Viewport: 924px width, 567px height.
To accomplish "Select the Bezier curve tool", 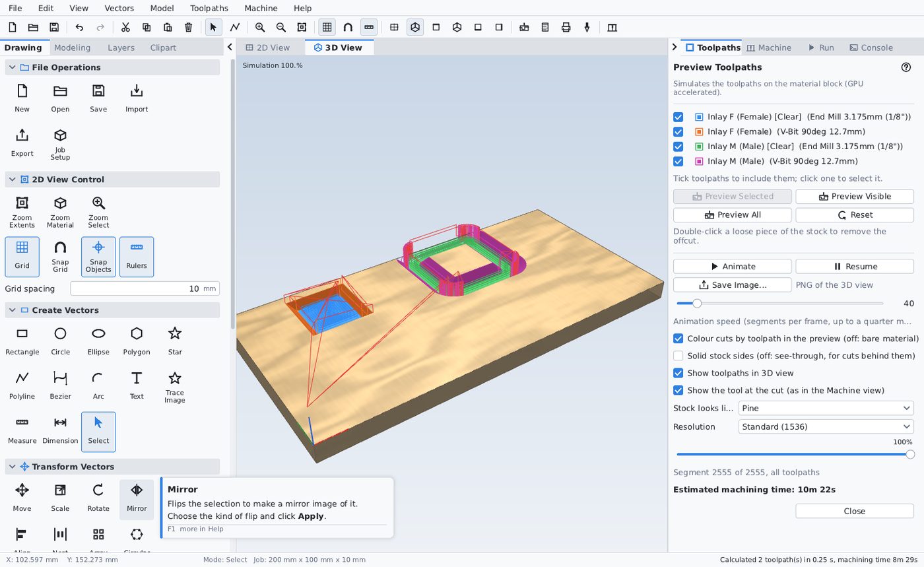I will coord(60,385).
